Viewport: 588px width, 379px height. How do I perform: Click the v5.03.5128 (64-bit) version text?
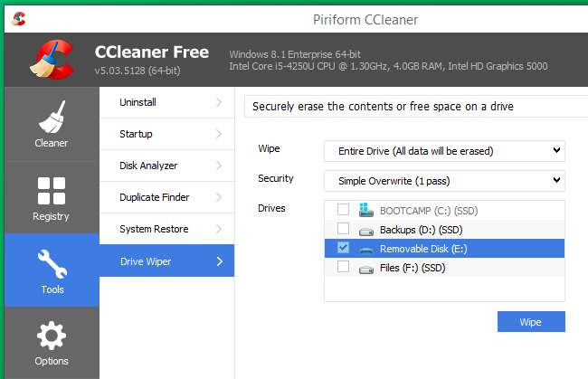pyautogui.click(x=138, y=71)
